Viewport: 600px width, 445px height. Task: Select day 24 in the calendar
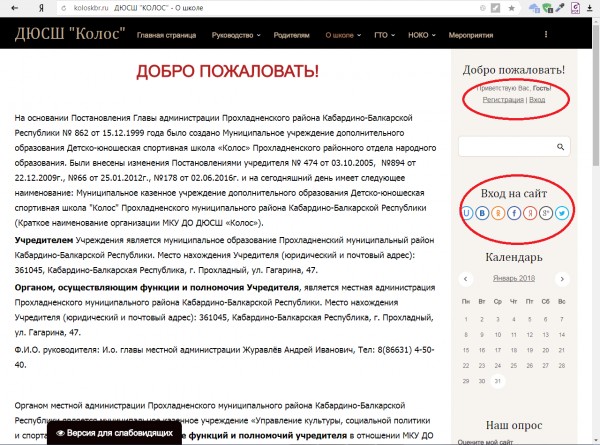click(498, 366)
